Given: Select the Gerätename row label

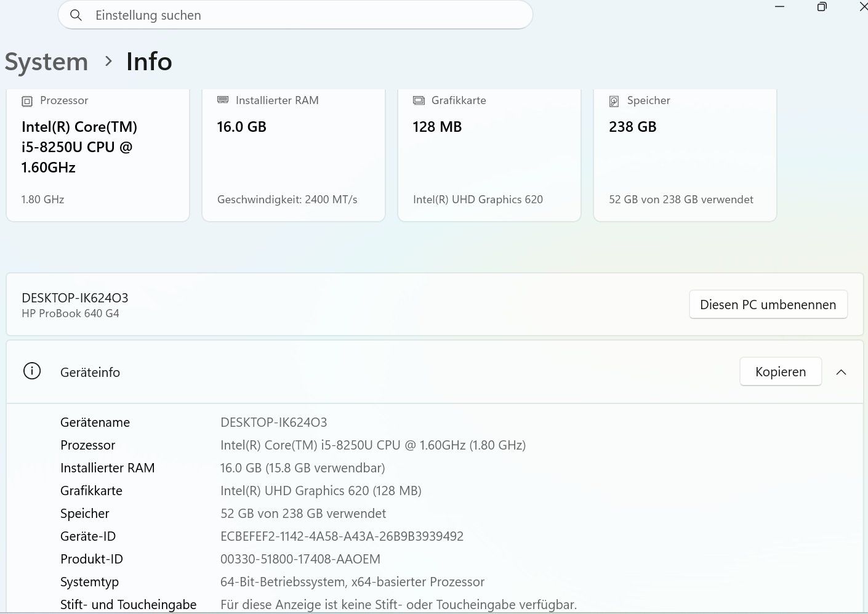Looking at the screenshot, I should (x=95, y=422).
